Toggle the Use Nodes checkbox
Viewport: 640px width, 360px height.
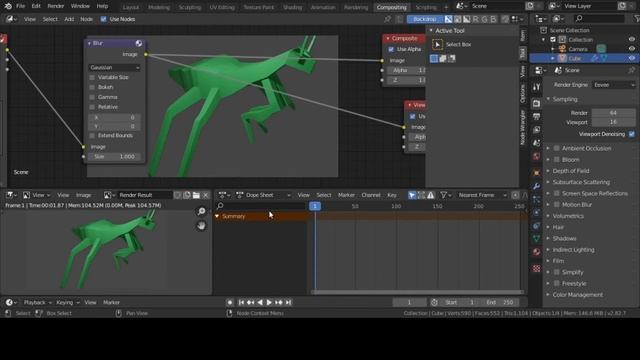point(103,19)
